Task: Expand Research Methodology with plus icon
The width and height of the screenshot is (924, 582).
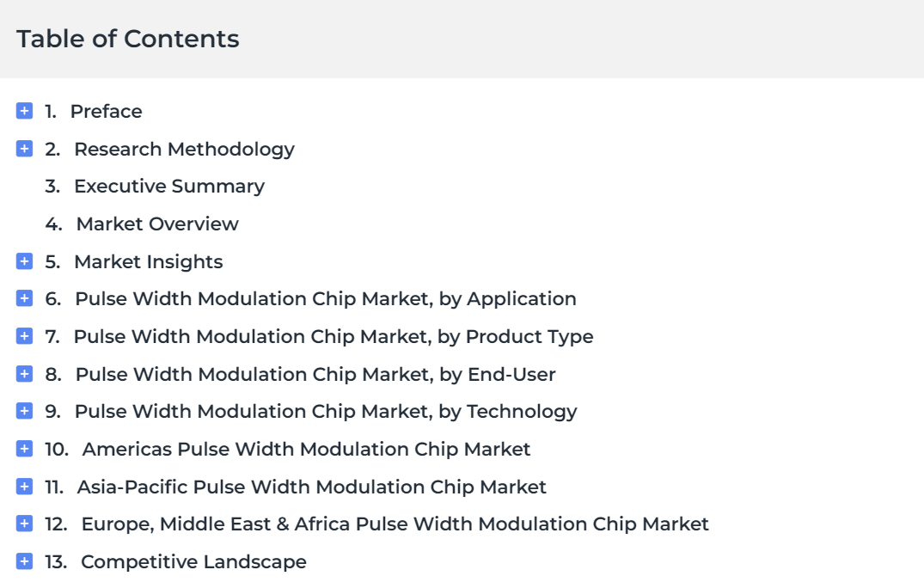Action: click(24, 149)
